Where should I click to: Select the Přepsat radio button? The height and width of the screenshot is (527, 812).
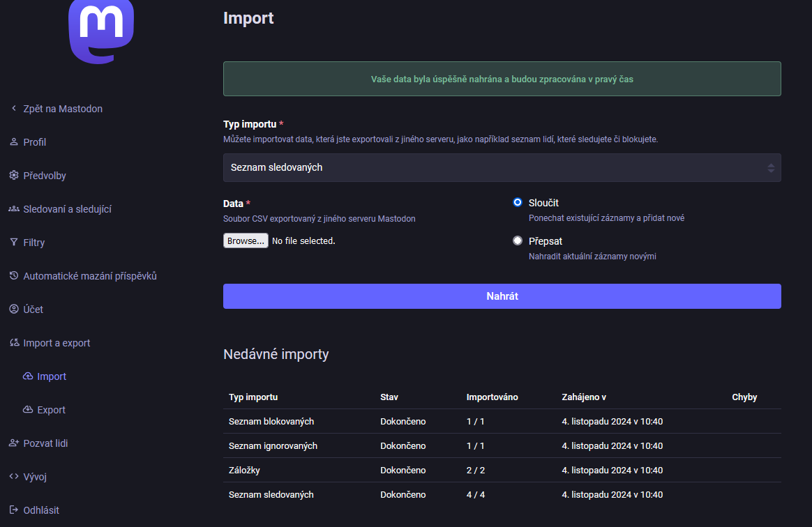pyautogui.click(x=518, y=241)
